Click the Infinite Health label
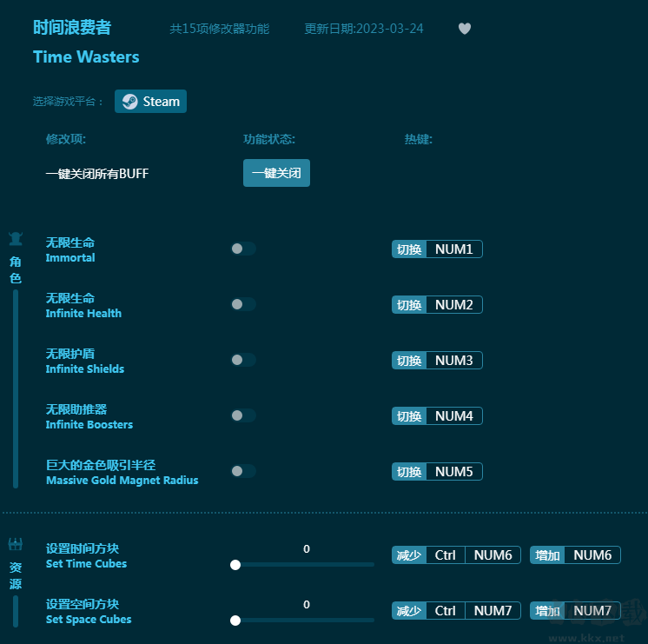The width and height of the screenshot is (648, 644). pyautogui.click(x=83, y=305)
